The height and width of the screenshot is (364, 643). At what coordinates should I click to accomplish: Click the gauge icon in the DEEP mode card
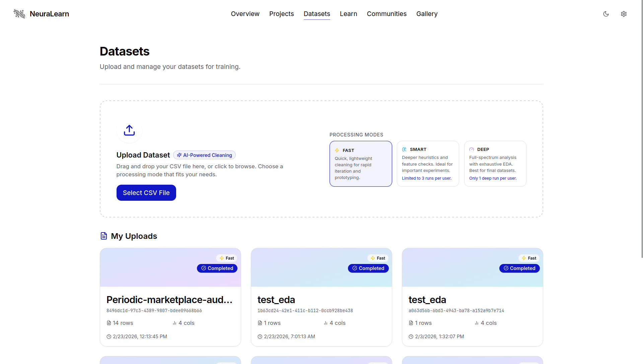tap(472, 149)
